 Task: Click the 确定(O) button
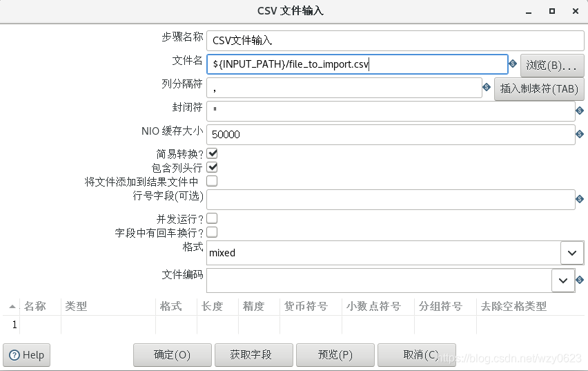coord(173,355)
